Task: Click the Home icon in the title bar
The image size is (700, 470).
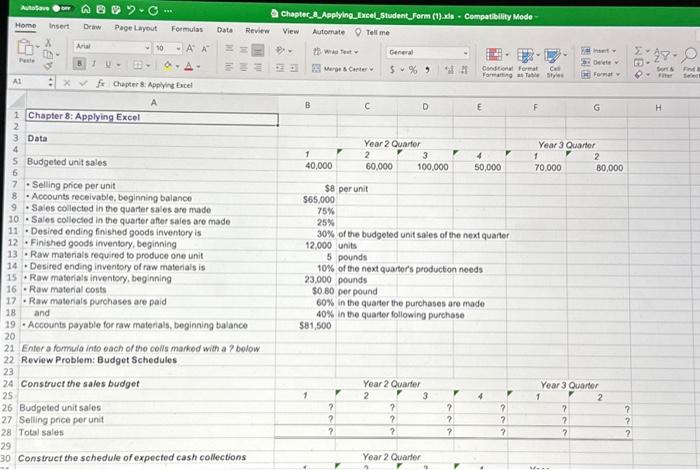Action: 86,9
